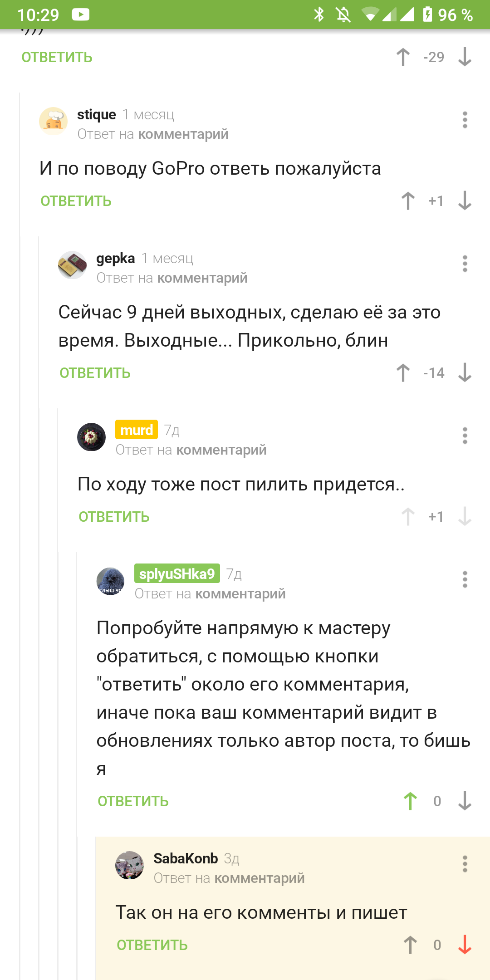Toggle the red downvote on SabaKonb's comment

pyautogui.click(x=465, y=945)
